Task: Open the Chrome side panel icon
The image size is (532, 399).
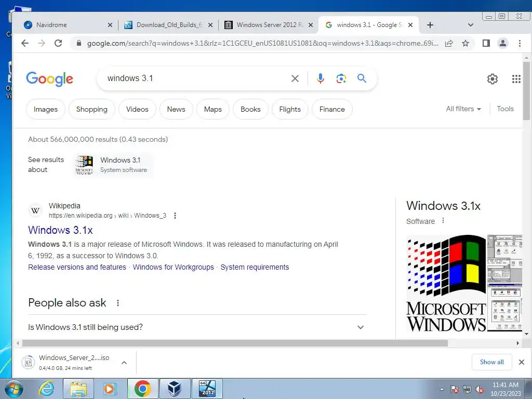Action: [486, 43]
